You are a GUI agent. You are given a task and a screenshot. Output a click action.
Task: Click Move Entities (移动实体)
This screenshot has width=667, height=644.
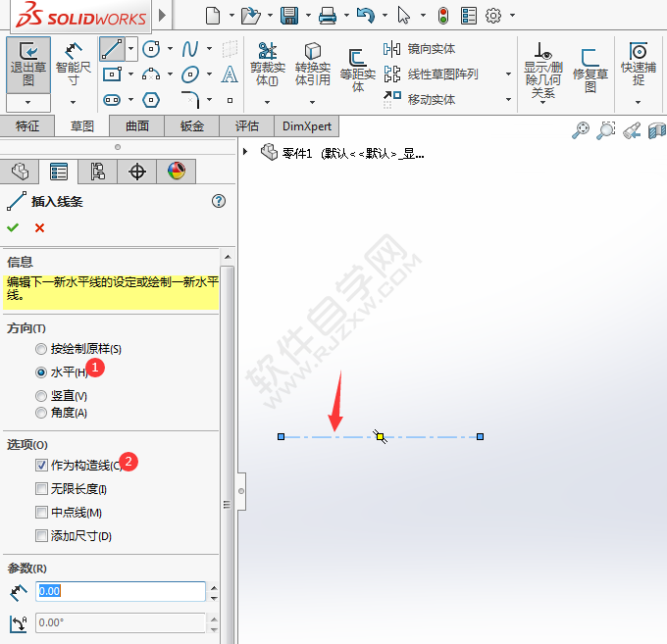click(420, 99)
